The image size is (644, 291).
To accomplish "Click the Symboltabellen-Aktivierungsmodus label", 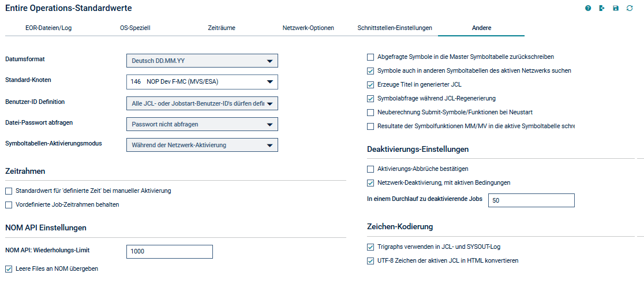I will [x=54, y=143].
